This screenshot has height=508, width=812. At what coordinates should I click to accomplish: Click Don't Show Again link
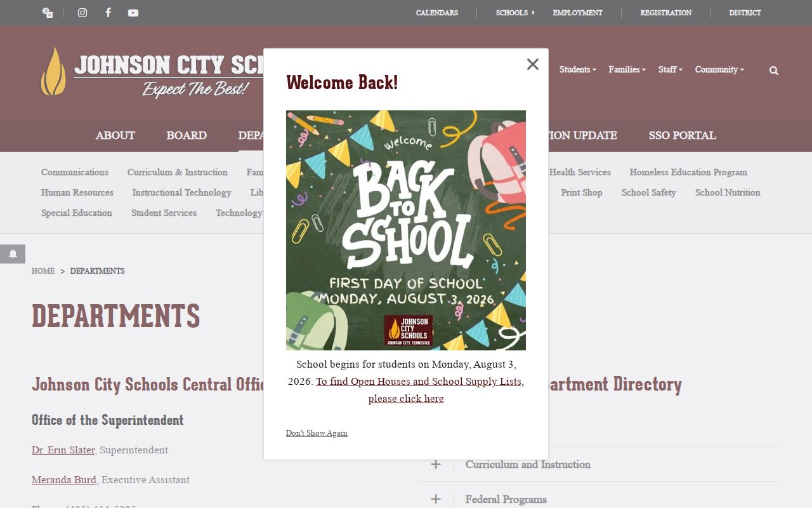pos(317,433)
